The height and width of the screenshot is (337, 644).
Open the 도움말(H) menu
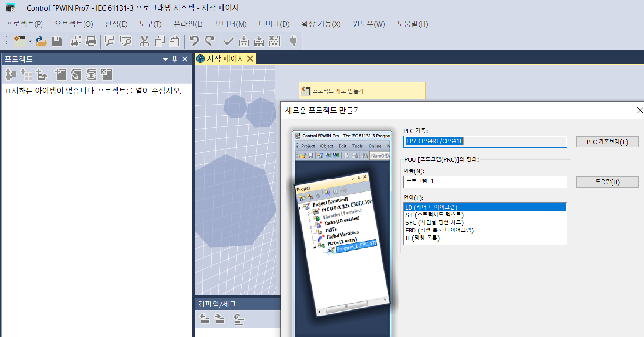(412, 24)
